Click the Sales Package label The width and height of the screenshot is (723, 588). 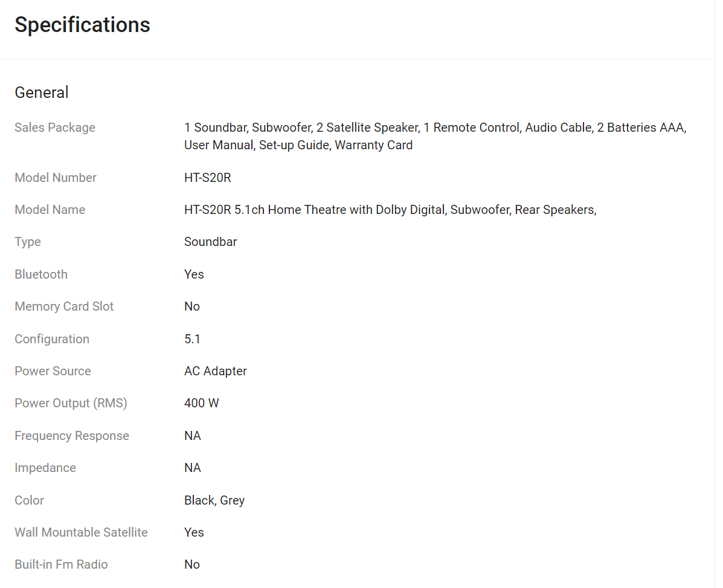[55, 128]
